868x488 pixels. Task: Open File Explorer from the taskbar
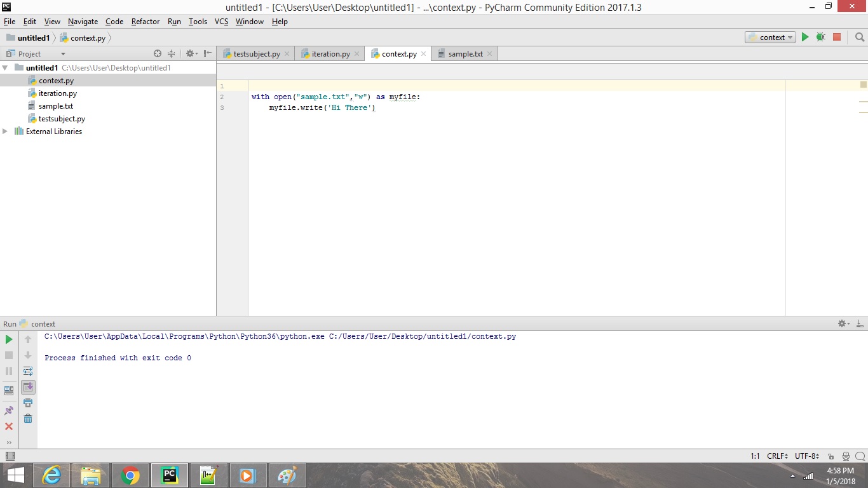click(x=91, y=475)
